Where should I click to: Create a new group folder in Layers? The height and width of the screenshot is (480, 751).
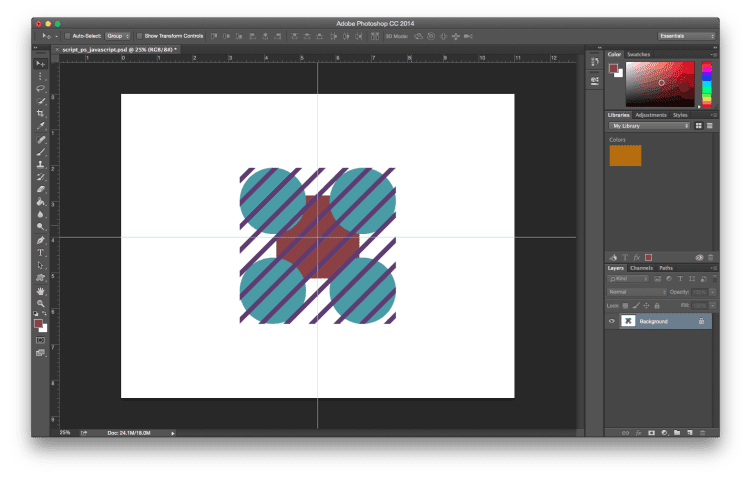pos(677,433)
